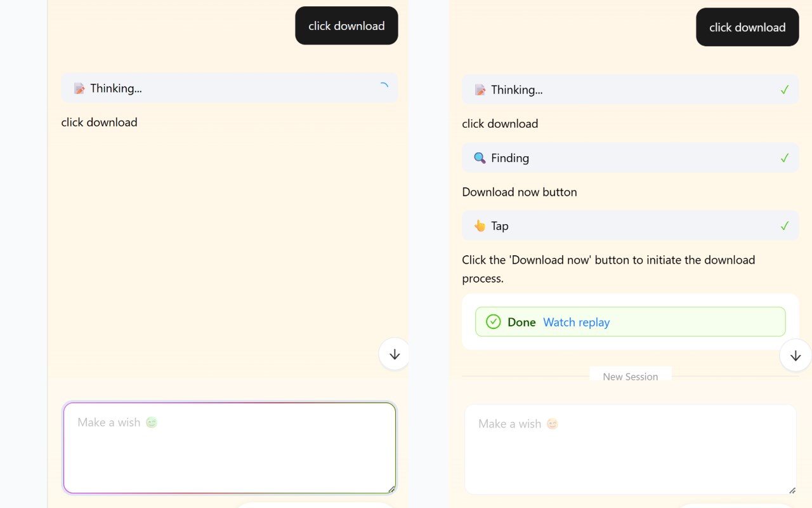Viewport: 812px width, 508px height.
Task: Expand the Thinking step in the right panel
Action: [631, 90]
